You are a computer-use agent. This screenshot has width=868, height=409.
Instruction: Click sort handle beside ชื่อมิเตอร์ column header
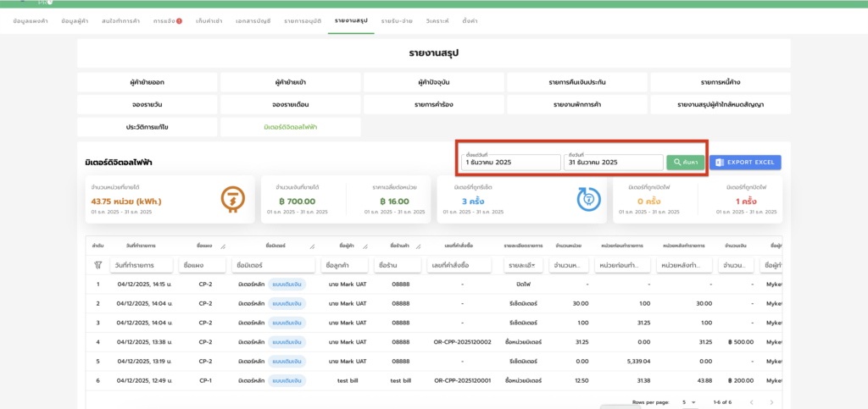(310, 246)
